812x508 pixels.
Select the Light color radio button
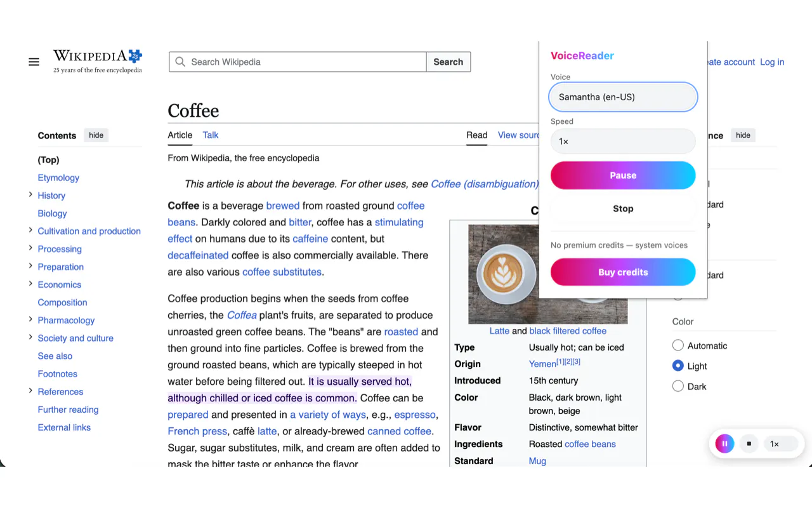(x=678, y=366)
